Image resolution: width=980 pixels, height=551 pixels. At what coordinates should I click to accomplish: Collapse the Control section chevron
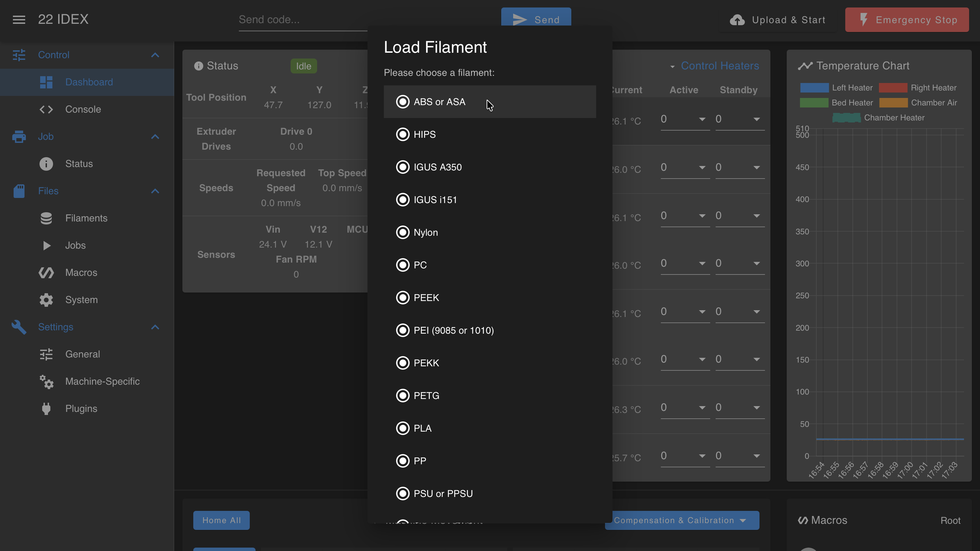point(155,55)
